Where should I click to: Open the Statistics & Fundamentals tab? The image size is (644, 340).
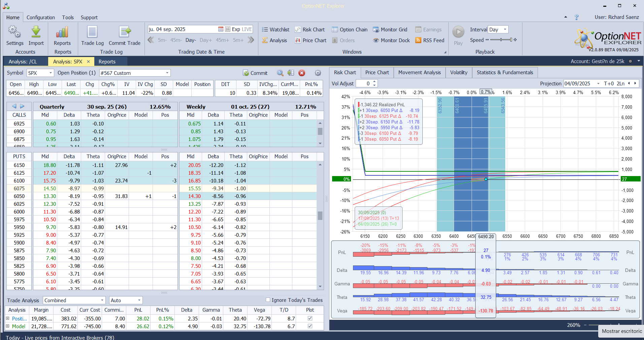point(505,73)
